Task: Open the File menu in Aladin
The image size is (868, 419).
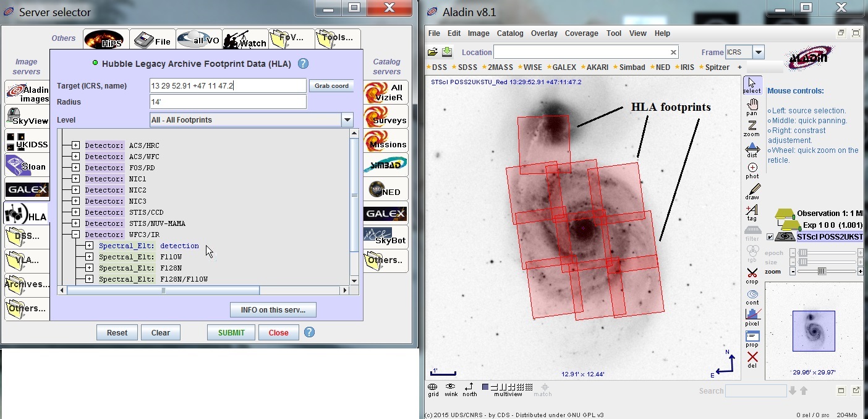Action: tap(434, 33)
